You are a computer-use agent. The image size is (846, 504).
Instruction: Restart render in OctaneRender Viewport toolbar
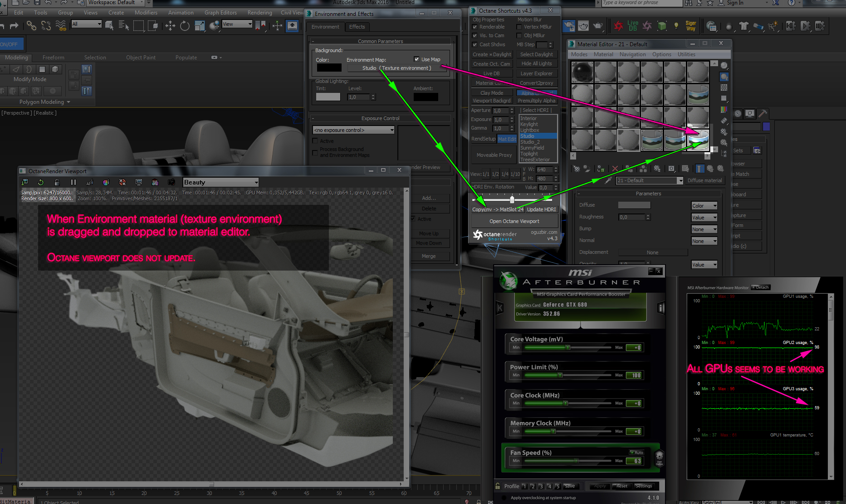(41, 182)
